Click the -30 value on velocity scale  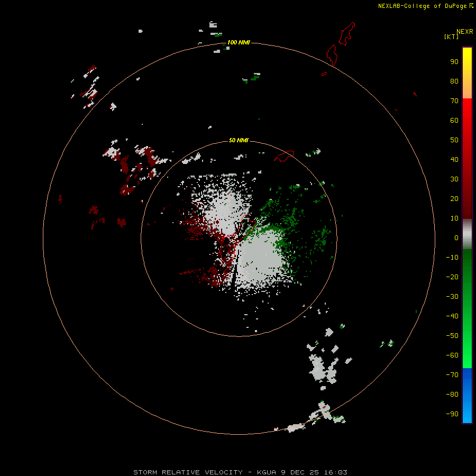coord(452,297)
